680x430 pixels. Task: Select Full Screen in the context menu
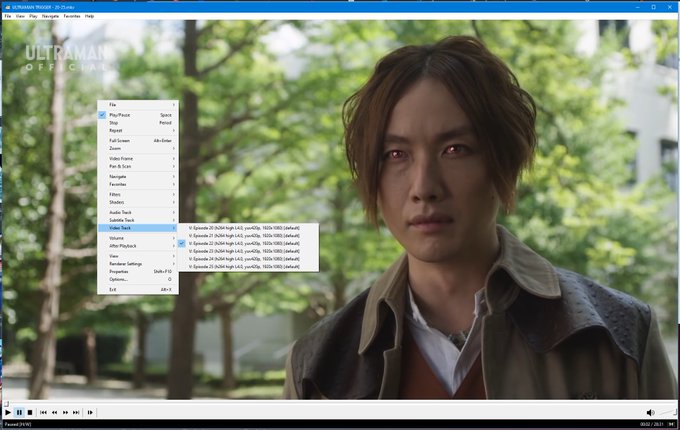click(138, 140)
